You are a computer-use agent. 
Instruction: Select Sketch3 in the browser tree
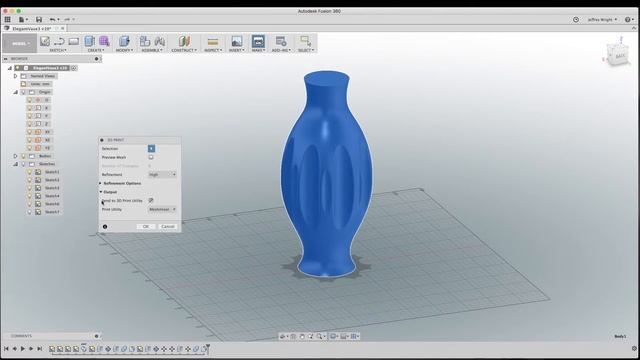pos(52,188)
